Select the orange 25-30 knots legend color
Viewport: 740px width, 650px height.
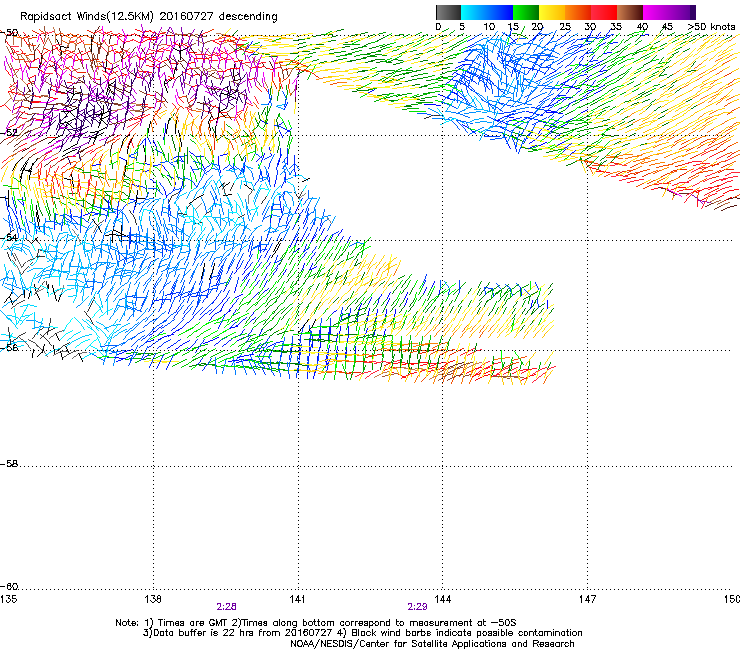[x=578, y=12]
